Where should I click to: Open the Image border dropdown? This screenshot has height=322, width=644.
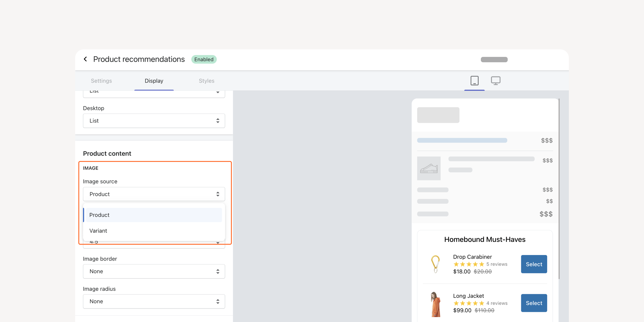click(x=154, y=271)
